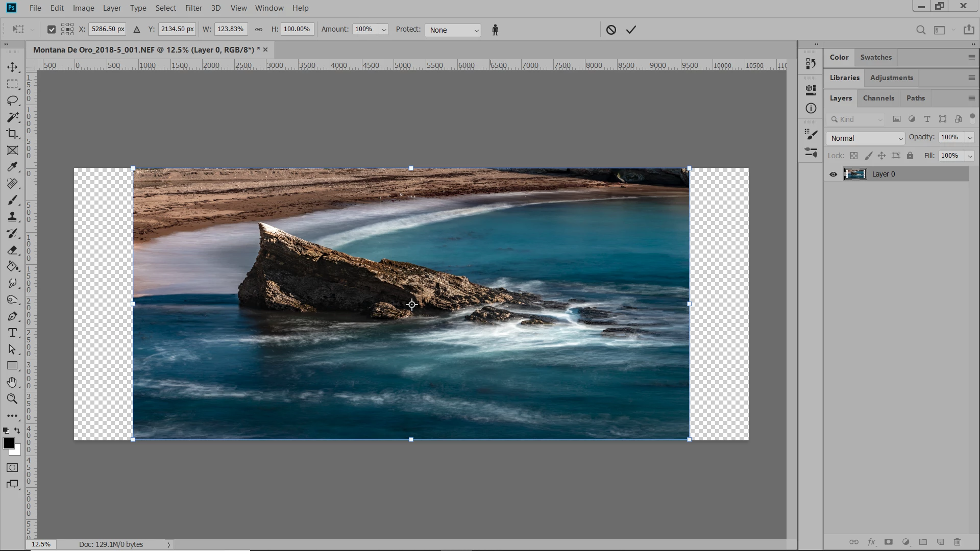Open the Normal blend mode dropdown
Image resolution: width=980 pixels, height=551 pixels.
pyautogui.click(x=865, y=138)
